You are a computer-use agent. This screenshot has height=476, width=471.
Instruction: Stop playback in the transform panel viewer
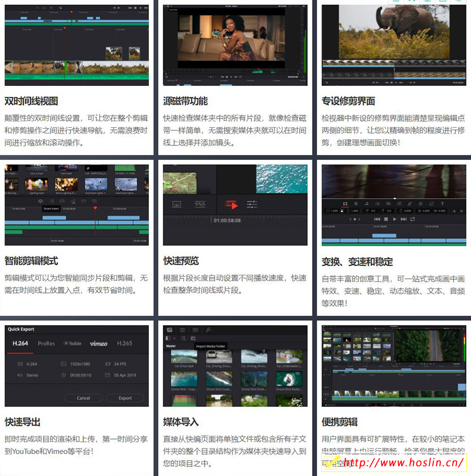click(x=386, y=219)
